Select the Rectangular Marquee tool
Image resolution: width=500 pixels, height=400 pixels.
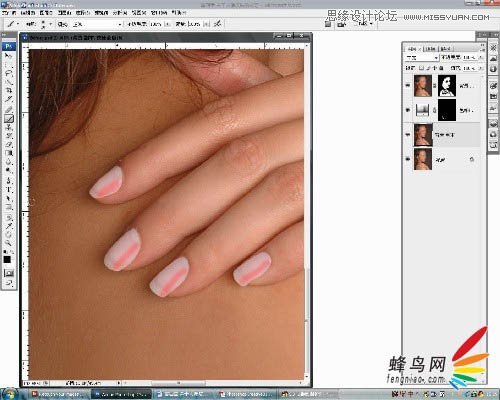pyautogui.click(x=8, y=65)
